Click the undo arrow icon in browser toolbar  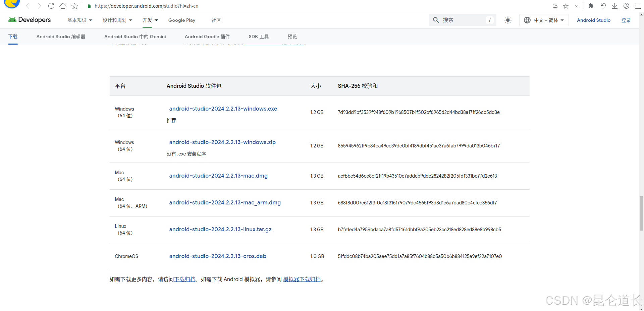(603, 6)
